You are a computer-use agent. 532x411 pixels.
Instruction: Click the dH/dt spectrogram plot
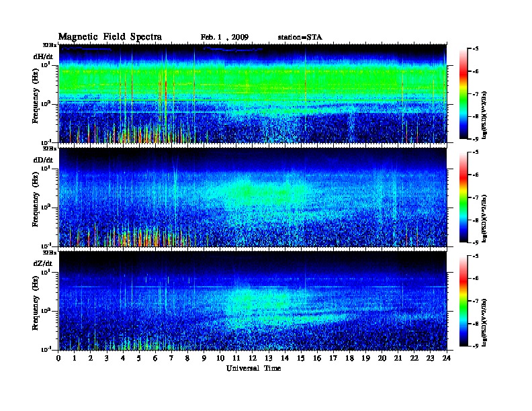(x=253, y=93)
